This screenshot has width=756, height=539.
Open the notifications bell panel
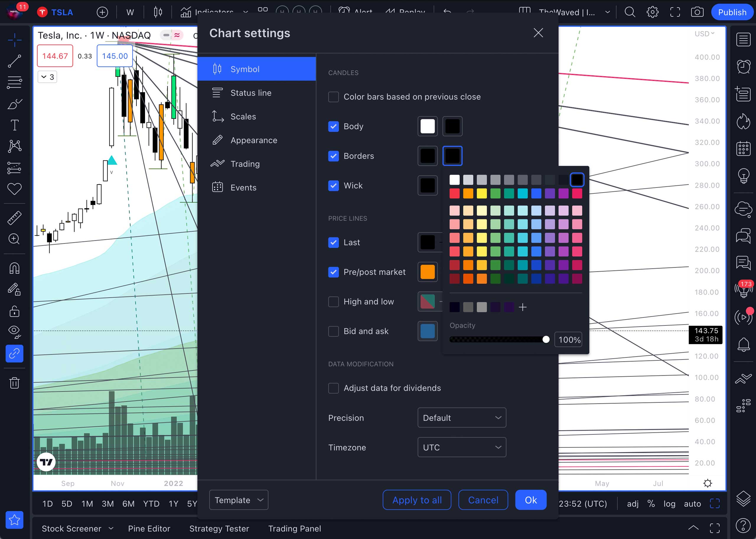coord(743,344)
